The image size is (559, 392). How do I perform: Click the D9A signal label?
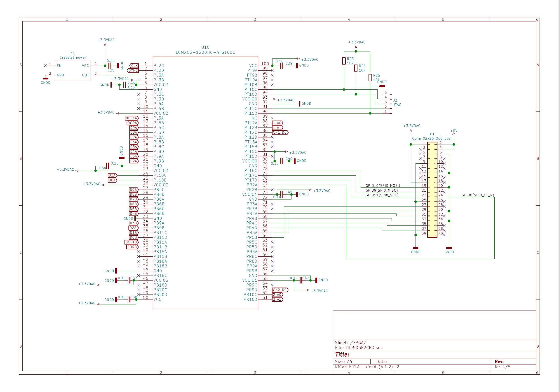tap(134, 128)
